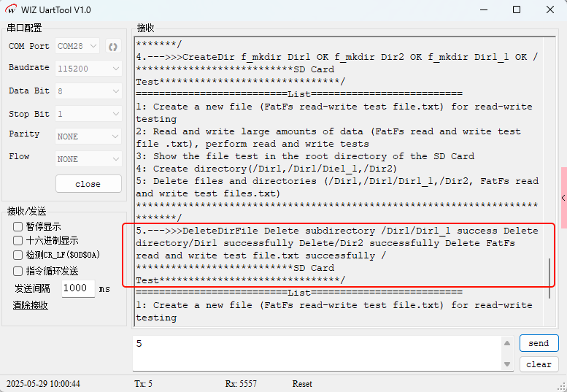Open the COM Port dropdown
The image size is (567, 392).
pos(77,46)
